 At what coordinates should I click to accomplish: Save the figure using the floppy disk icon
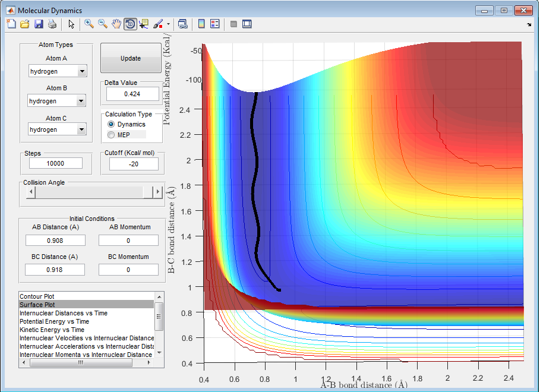tap(39, 24)
